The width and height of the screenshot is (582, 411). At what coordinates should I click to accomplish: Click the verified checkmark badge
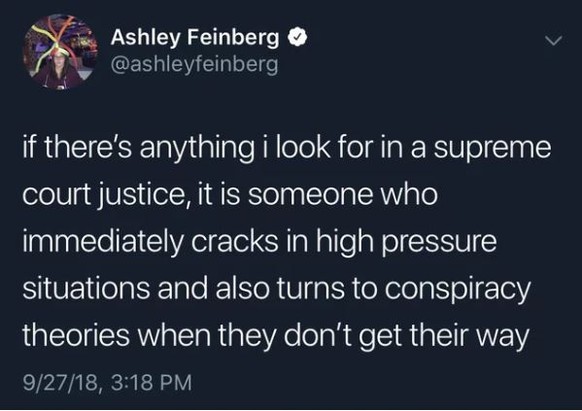297,37
